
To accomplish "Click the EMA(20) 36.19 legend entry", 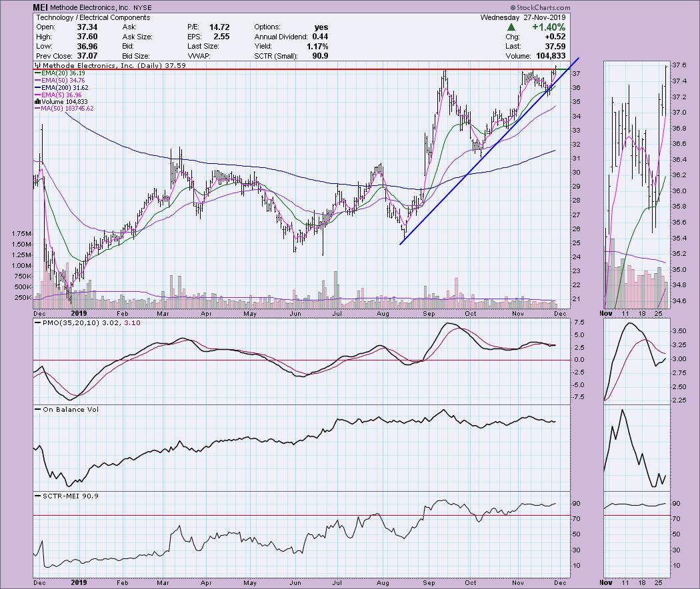I will (60, 73).
